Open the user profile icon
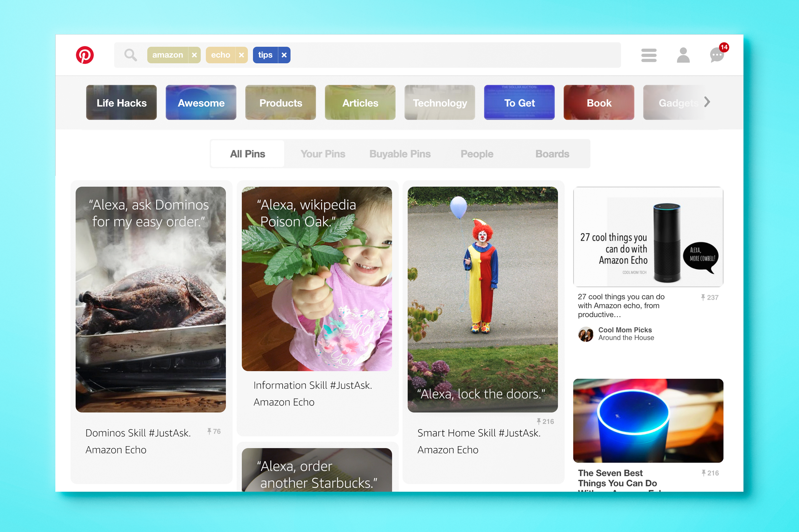This screenshot has width=799, height=532. point(683,55)
